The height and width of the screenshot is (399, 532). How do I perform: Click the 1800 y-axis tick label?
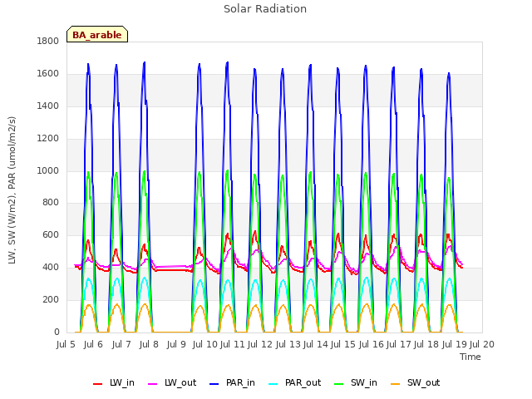(48, 41)
